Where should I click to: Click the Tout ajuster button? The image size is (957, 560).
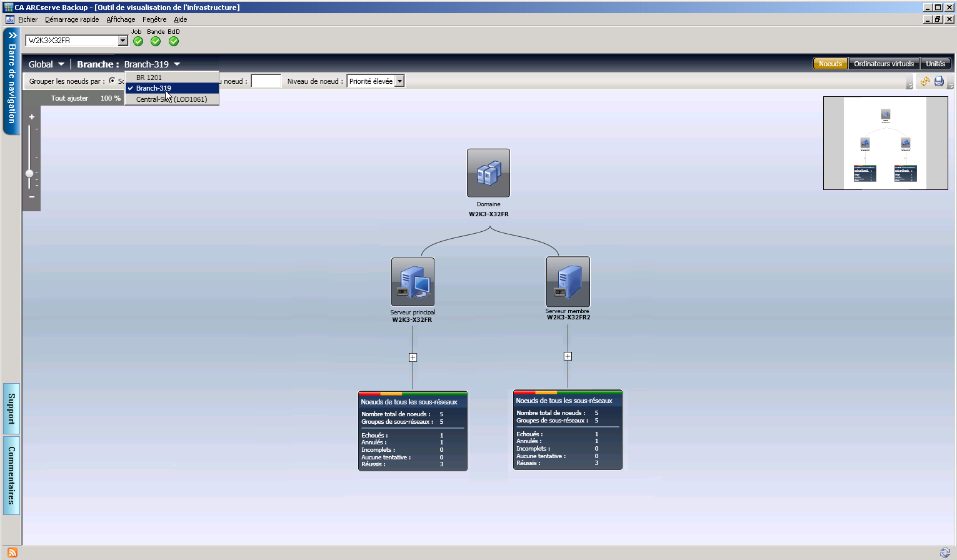[x=69, y=98]
